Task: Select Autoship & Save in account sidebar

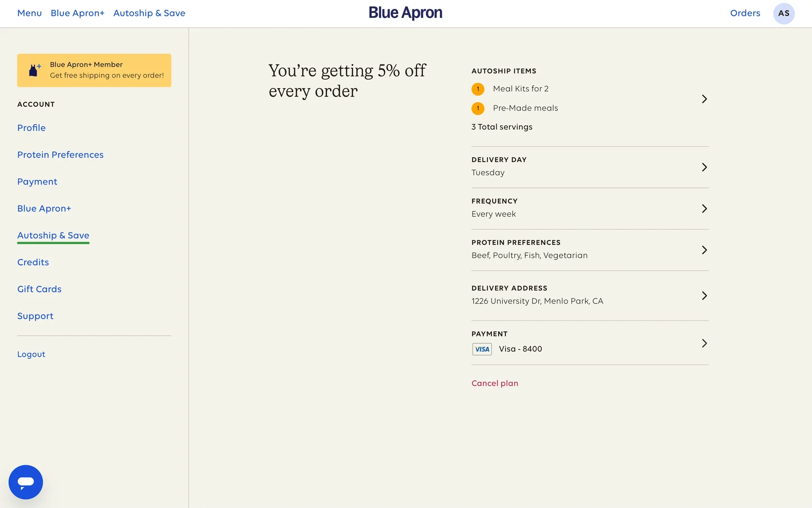Action: tap(53, 235)
